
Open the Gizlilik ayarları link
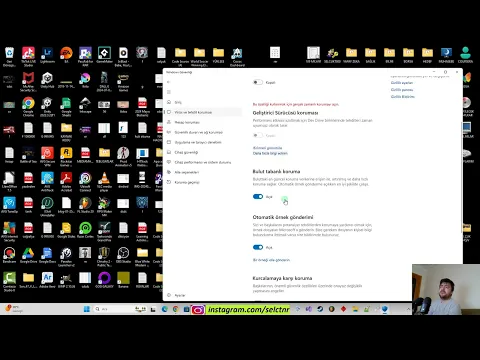coord(402,83)
